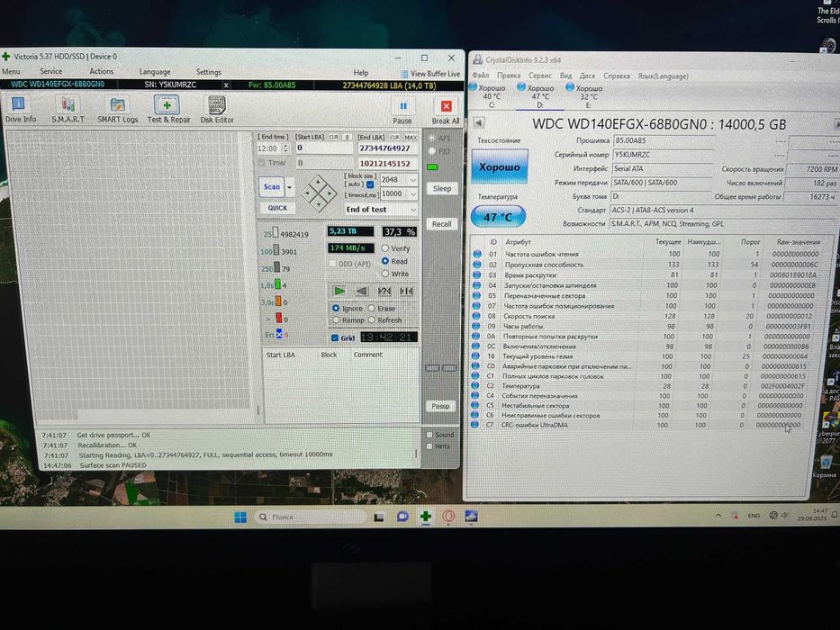The width and height of the screenshot is (840, 630).
Task: Open the Opera browser taskbar icon
Action: pos(448,517)
